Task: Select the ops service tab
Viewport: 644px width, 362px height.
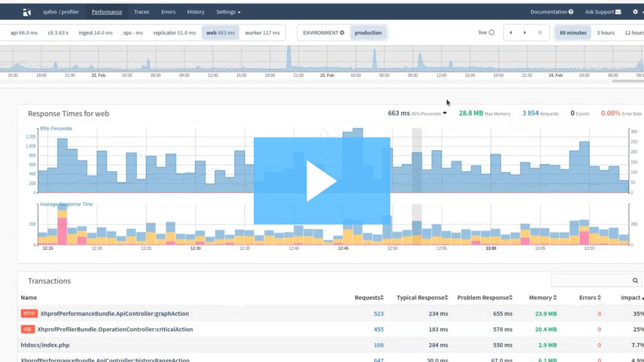Action: click(133, 33)
